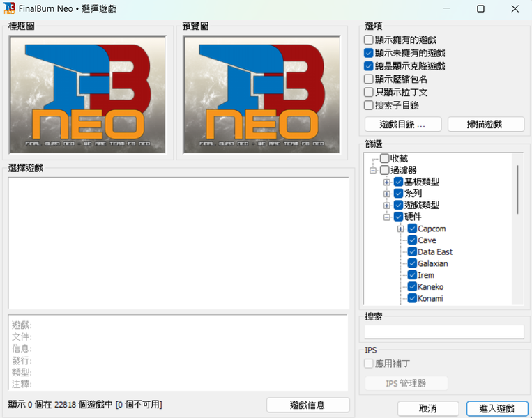The width and height of the screenshot is (532, 418).
Task: Uncheck the Kaneko hardware checkbox
Action: pyautogui.click(x=412, y=287)
